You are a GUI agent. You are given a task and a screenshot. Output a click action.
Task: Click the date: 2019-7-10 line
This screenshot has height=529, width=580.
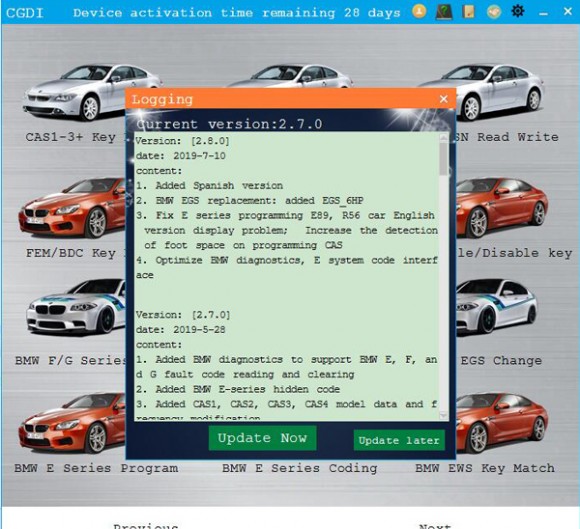point(181,156)
